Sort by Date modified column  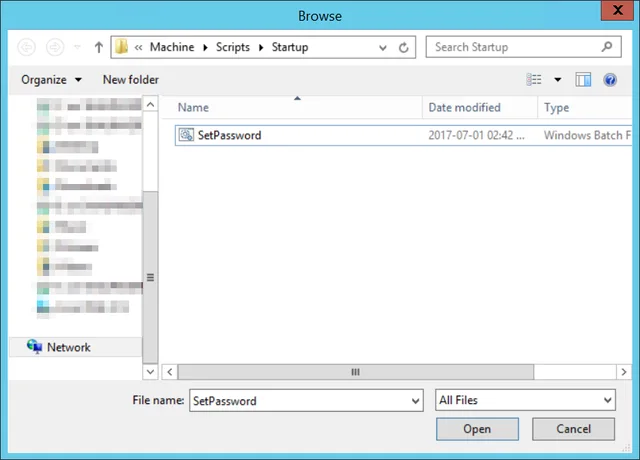[480, 107]
